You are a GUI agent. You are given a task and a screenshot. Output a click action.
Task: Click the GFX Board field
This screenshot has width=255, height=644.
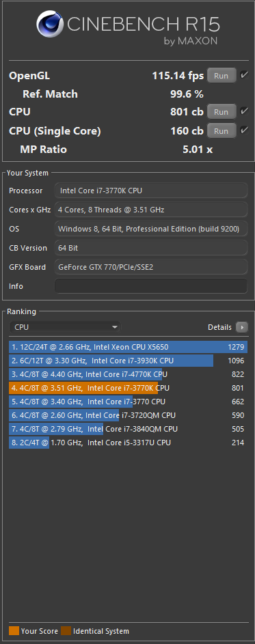tap(151, 266)
